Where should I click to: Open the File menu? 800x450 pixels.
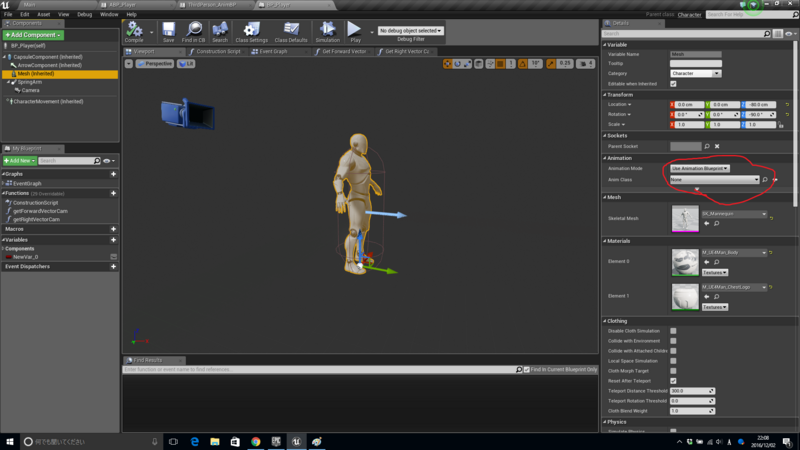(x=8, y=14)
